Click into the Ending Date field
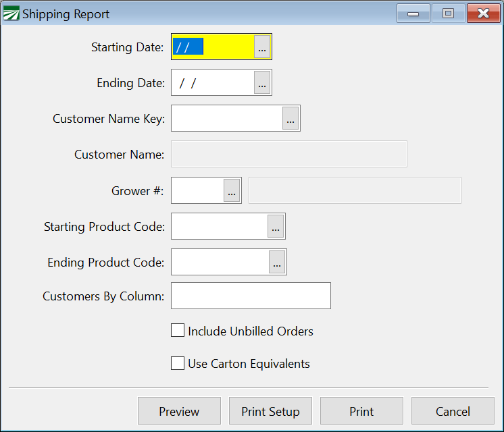 [213, 83]
